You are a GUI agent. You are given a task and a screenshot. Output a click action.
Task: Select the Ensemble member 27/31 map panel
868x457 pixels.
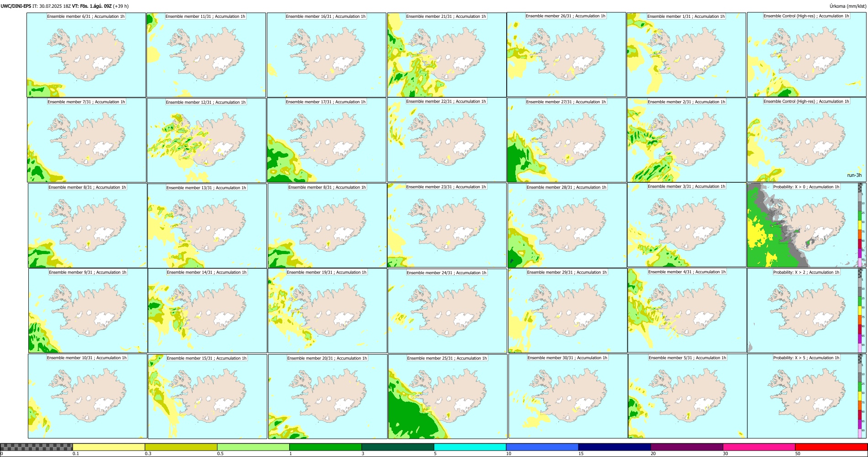[567, 140]
